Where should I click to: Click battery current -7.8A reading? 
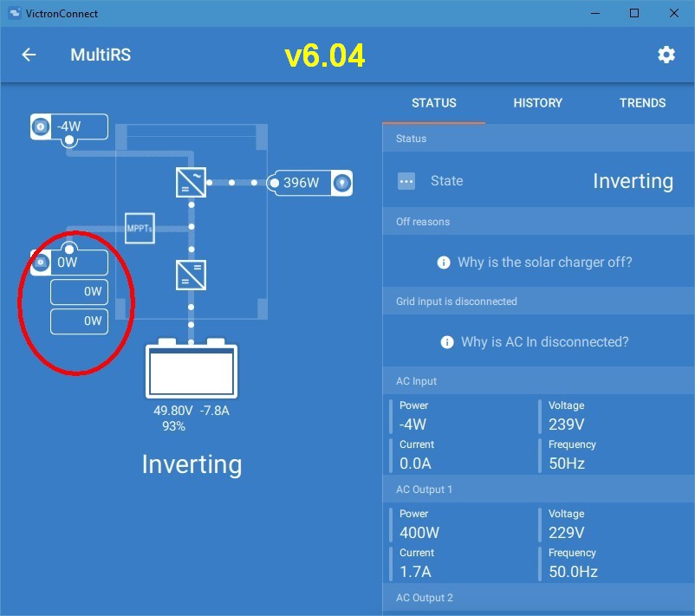pyautogui.click(x=215, y=411)
